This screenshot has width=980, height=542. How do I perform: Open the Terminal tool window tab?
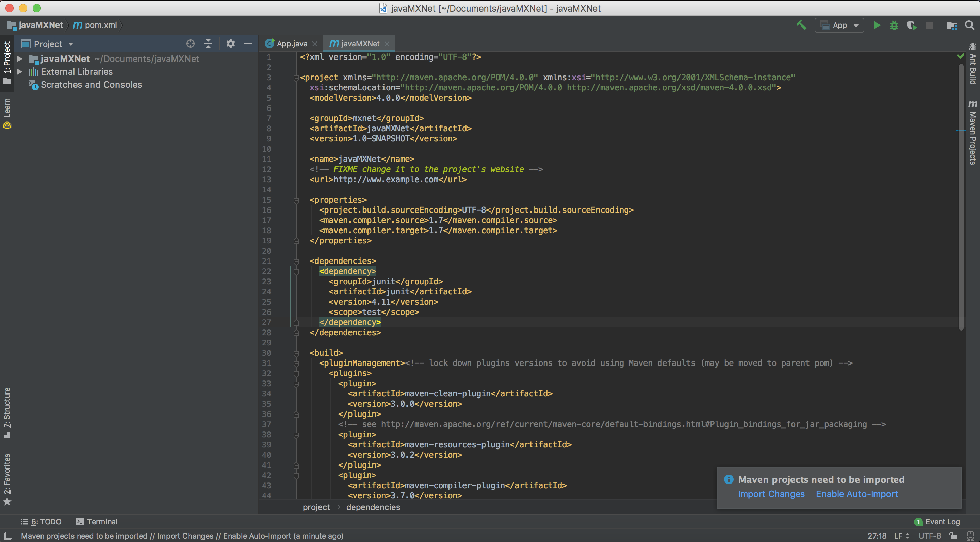click(x=97, y=522)
